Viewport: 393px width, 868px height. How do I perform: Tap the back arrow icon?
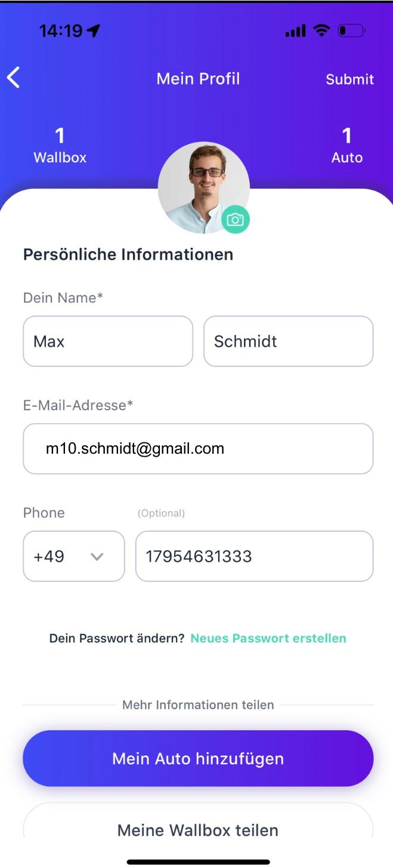14,78
